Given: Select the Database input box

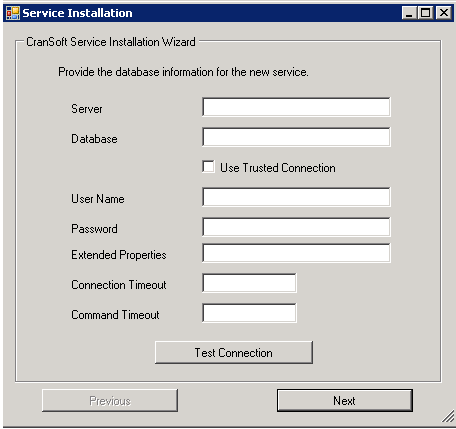Looking at the screenshot, I should click(296, 137).
